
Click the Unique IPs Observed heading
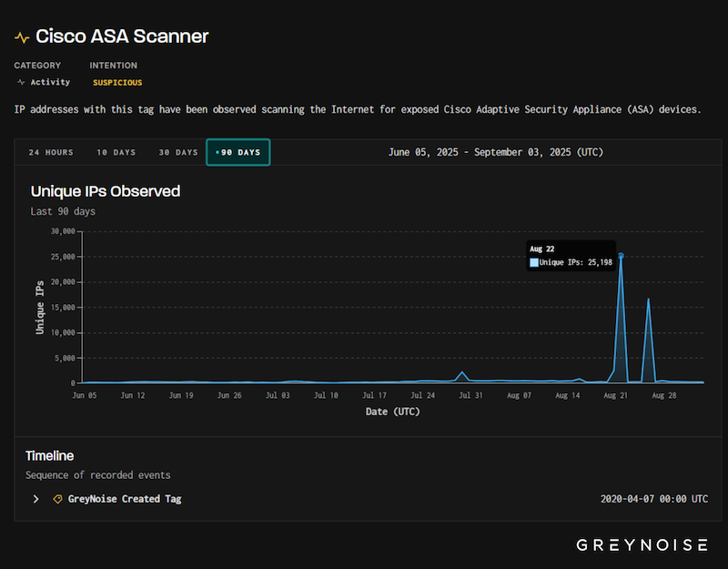[x=106, y=191]
